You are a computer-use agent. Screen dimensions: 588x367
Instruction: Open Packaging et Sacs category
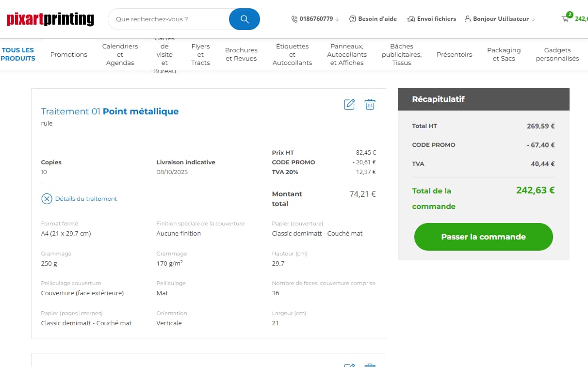tap(504, 54)
